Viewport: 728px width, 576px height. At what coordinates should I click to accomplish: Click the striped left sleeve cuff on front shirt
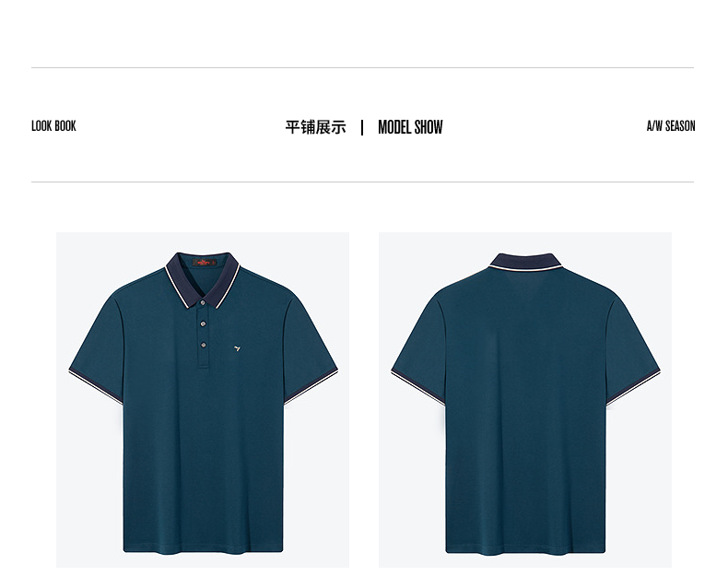point(96,386)
